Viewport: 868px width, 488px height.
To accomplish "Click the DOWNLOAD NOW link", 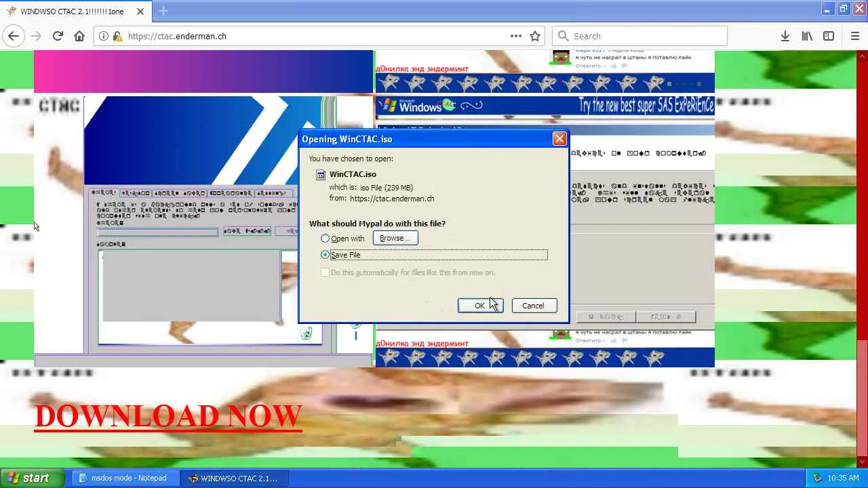I will [168, 416].
